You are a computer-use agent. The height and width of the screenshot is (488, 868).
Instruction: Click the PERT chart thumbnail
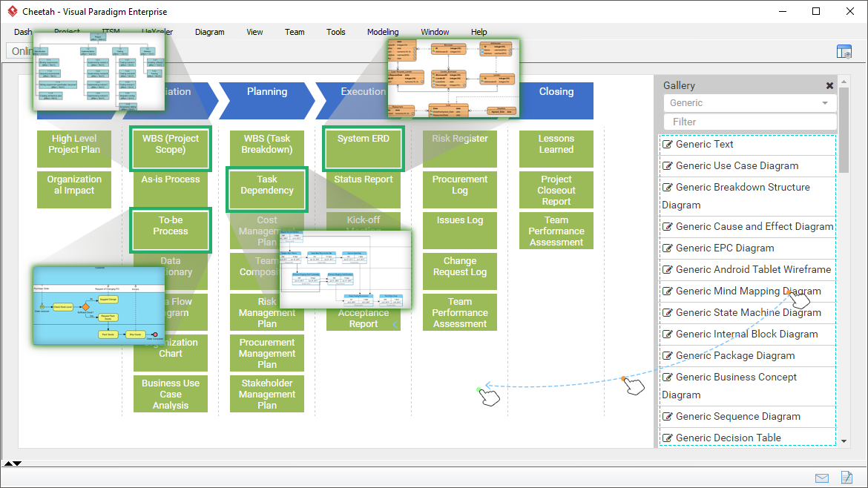(x=346, y=269)
